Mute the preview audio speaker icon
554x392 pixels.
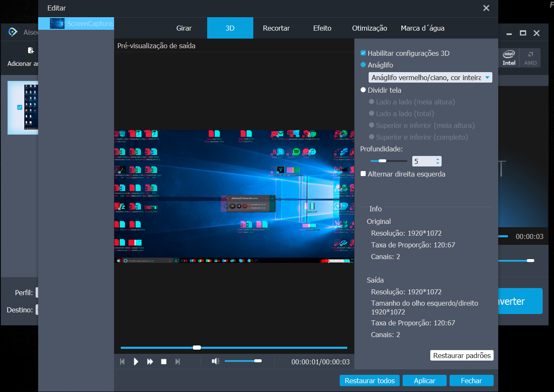tap(216, 361)
